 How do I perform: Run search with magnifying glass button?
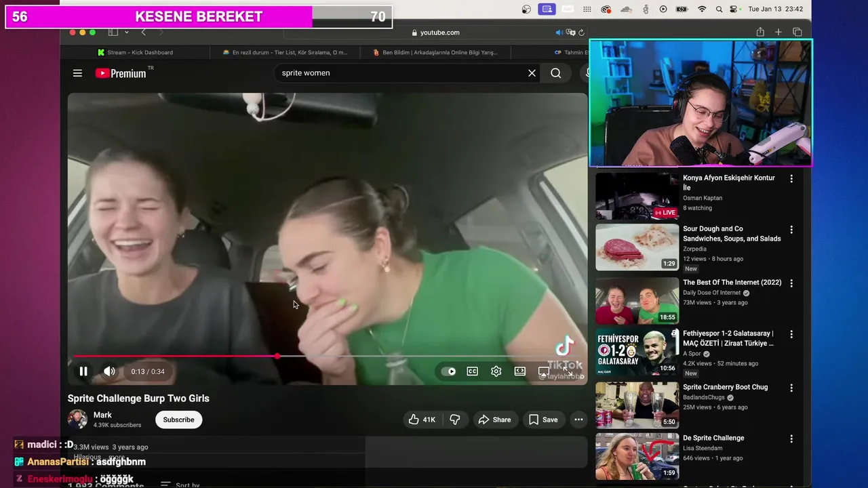556,73
